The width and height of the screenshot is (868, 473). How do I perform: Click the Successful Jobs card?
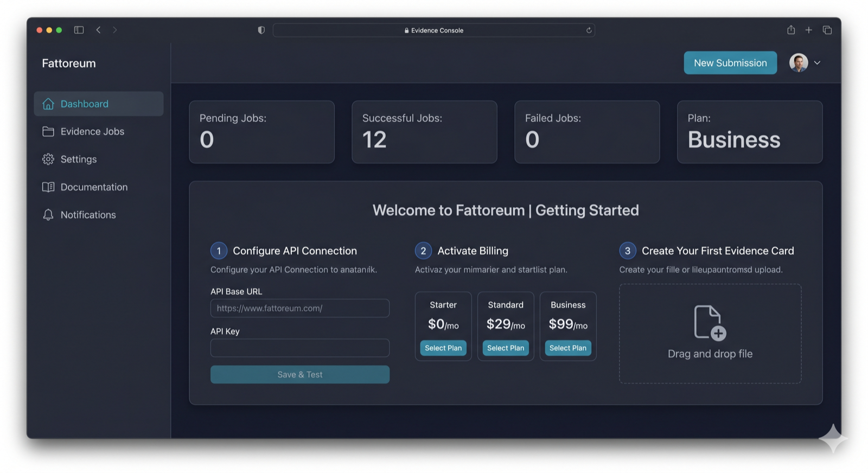[x=425, y=132]
